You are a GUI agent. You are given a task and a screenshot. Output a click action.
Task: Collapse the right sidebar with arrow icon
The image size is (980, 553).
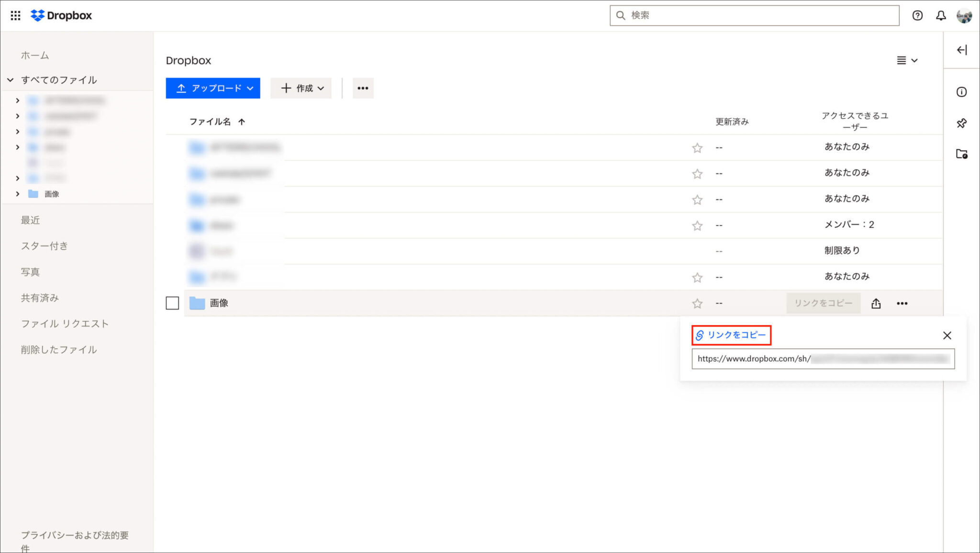click(962, 50)
